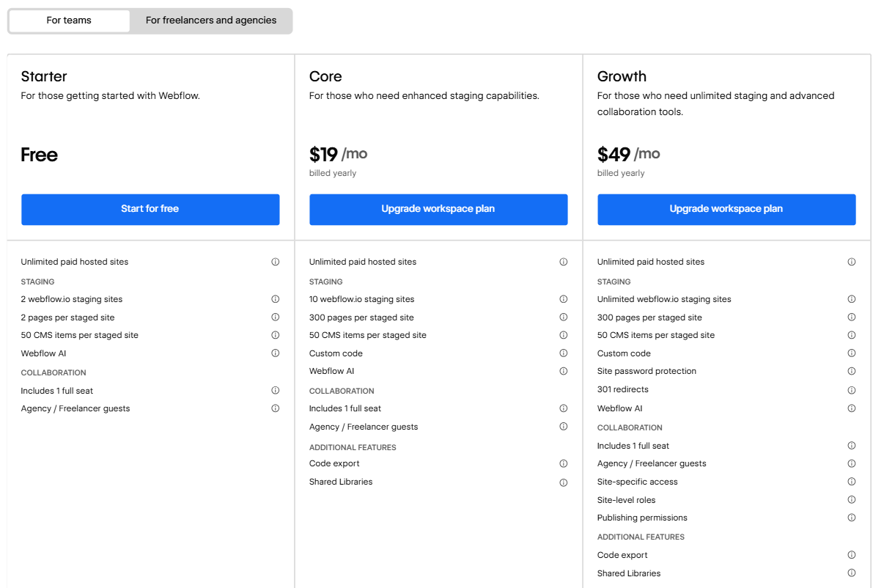Click info icon for Core Agency / Freelancer guests
Image resolution: width=873 pixels, height=588 pixels.
pyautogui.click(x=564, y=427)
